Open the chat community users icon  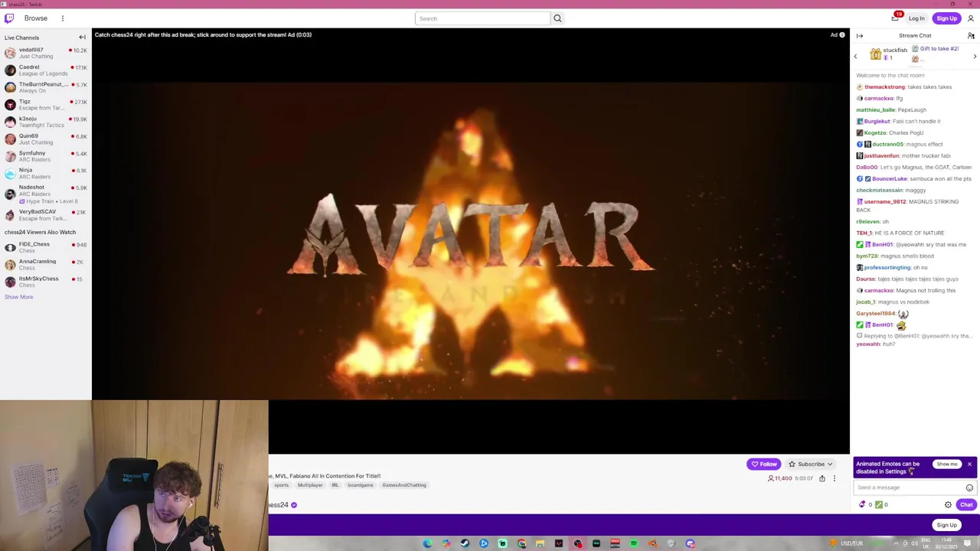pos(971,35)
